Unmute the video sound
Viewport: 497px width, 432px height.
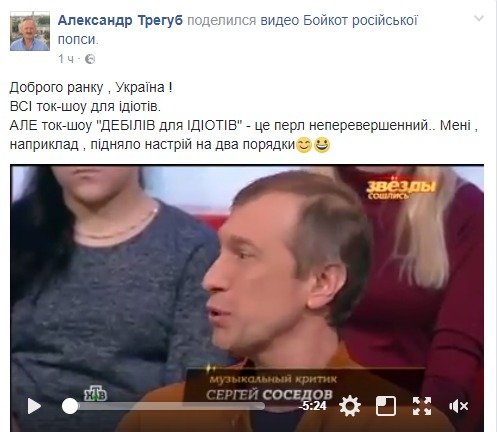[x=458, y=406]
